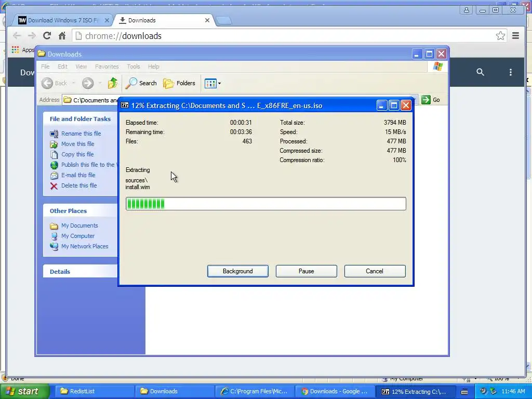
Task: Open the Windows Start menu
Action: [24, 391]
